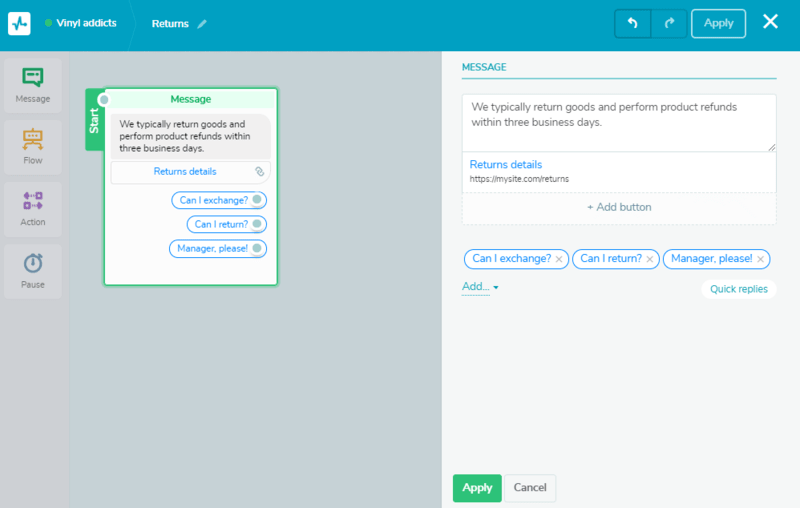Image resolution: width=800 pixels, height=508 pixels.
Task: Click the message text input area
Action: tap(619, 123)
